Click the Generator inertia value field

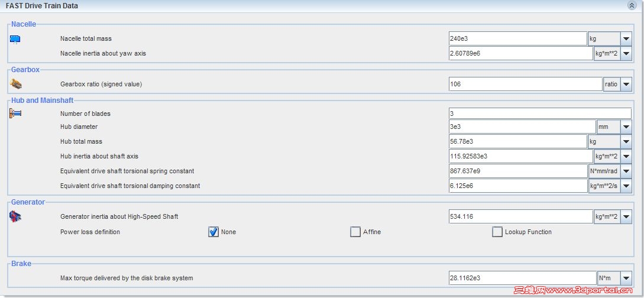pos(521,216)
